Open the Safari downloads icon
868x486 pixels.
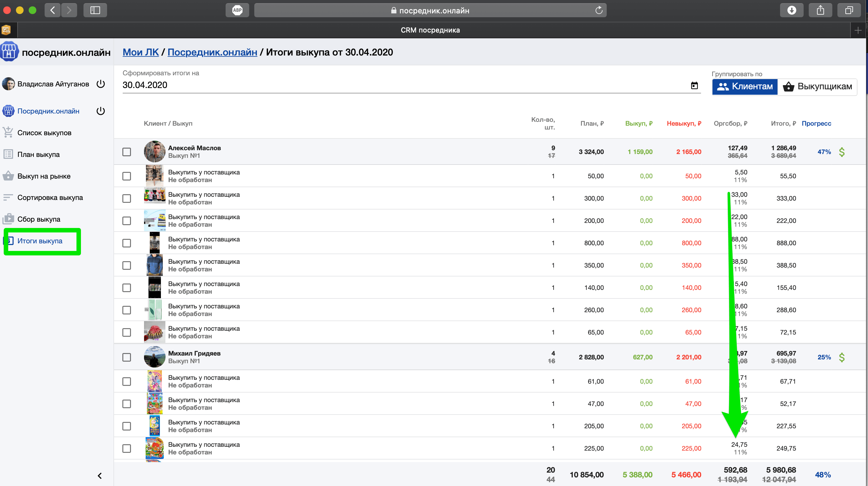[x=792, y=10]
